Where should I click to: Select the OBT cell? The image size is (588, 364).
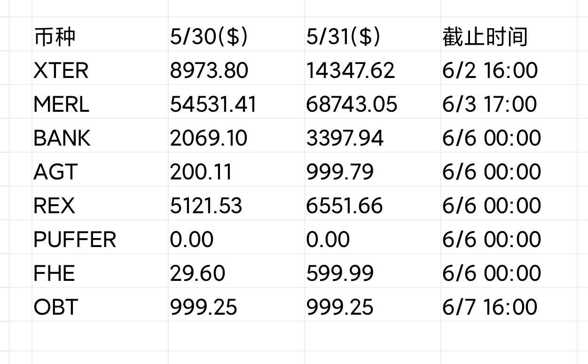[x=100, y=305]
